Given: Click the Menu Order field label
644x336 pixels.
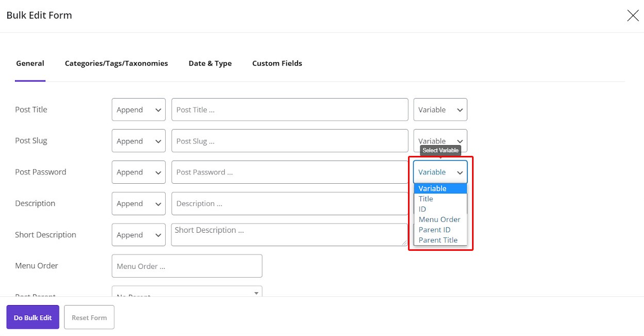Looking at the screenshot, I should [37, 265].
